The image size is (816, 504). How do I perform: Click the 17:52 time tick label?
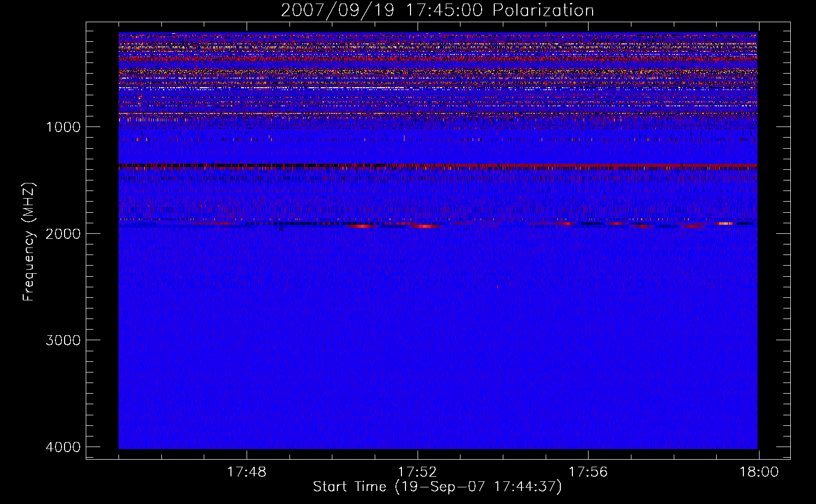coord(417,472)
